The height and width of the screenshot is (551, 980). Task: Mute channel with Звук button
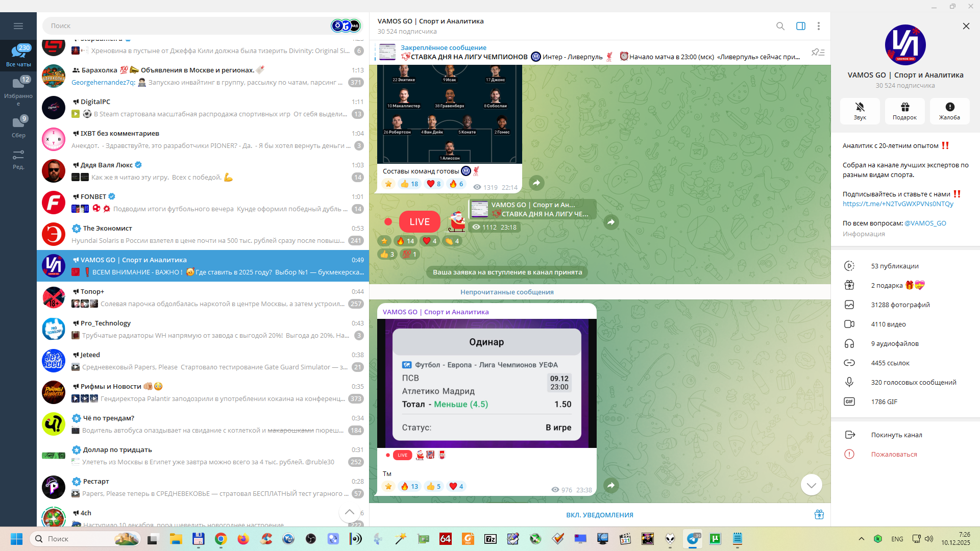point(860,111)
